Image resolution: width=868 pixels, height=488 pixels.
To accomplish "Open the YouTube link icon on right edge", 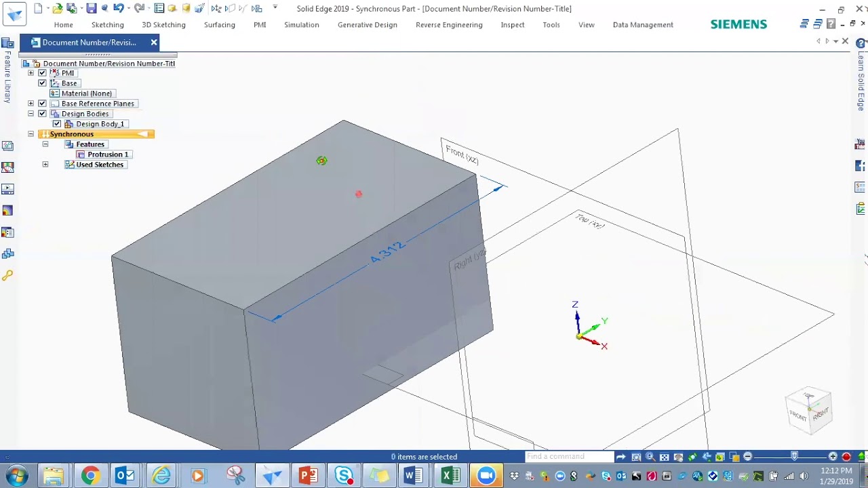I will tap(861, 144).
